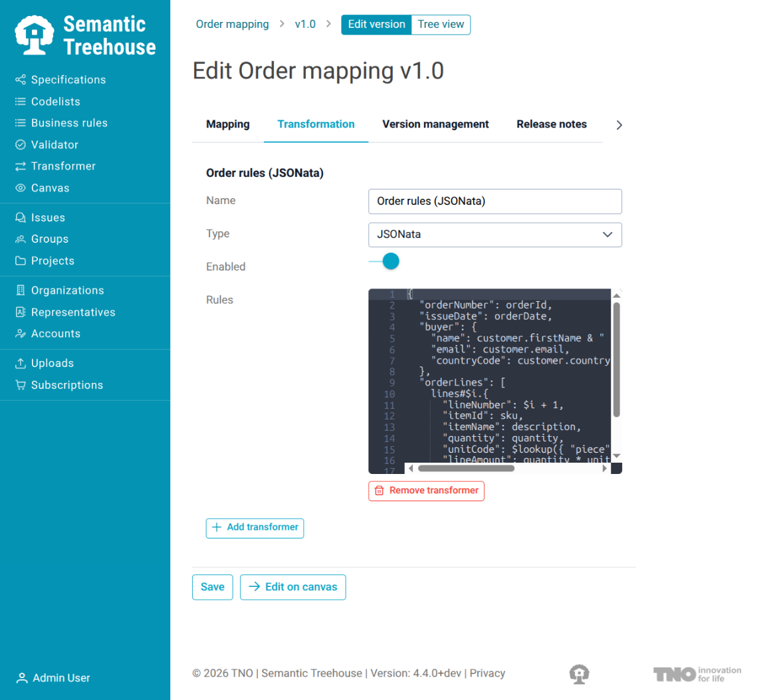Image resolution: width=763 pixels, height=700 pixels.
Task: Click the Transformer arrows icon
Action: coord(21,166)
